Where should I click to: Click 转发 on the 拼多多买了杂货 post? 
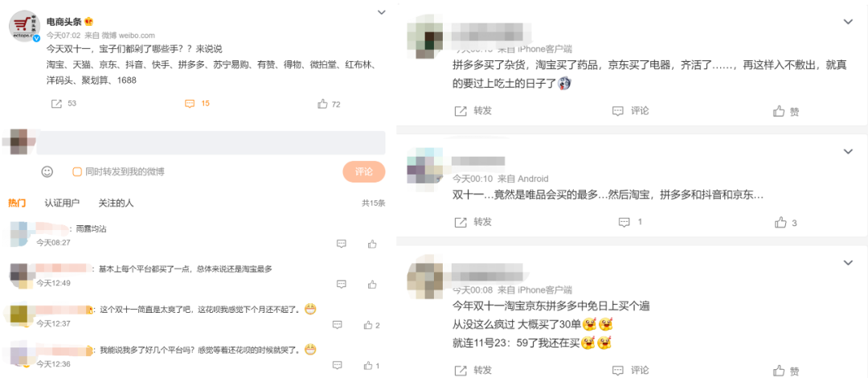pos(474,111)
